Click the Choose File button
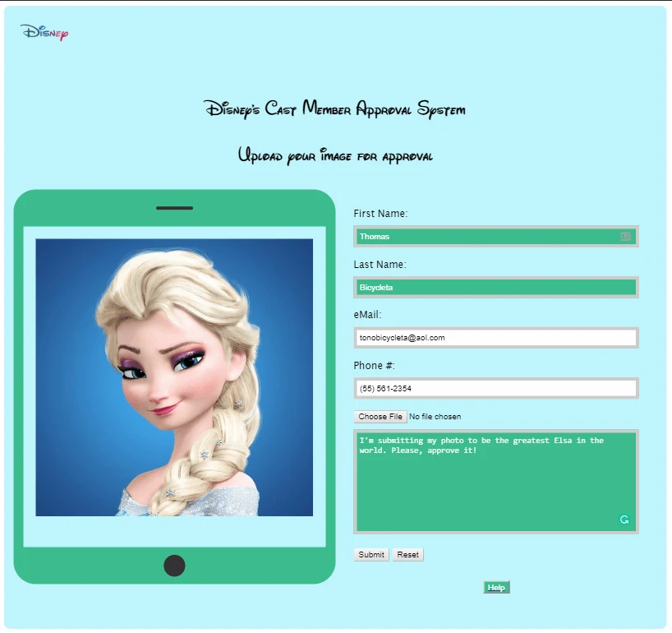Viewport: 672px width, 633px height. click(380, 417)
